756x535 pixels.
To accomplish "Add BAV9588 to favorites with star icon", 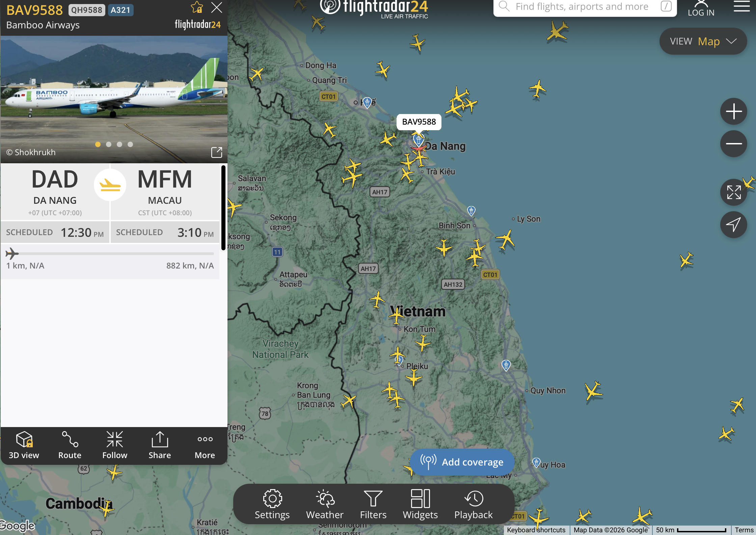I will pos(197,7).
